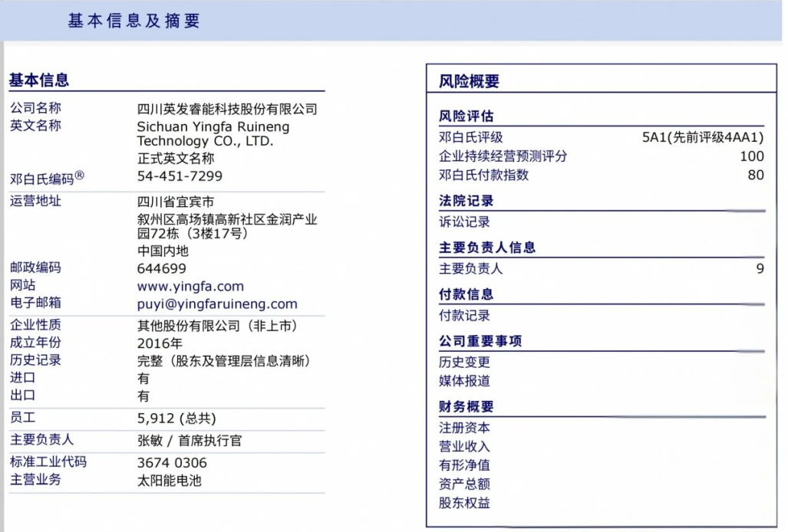Click the 财务概要 subheading
788x532 pixels.
coord(467,406)
